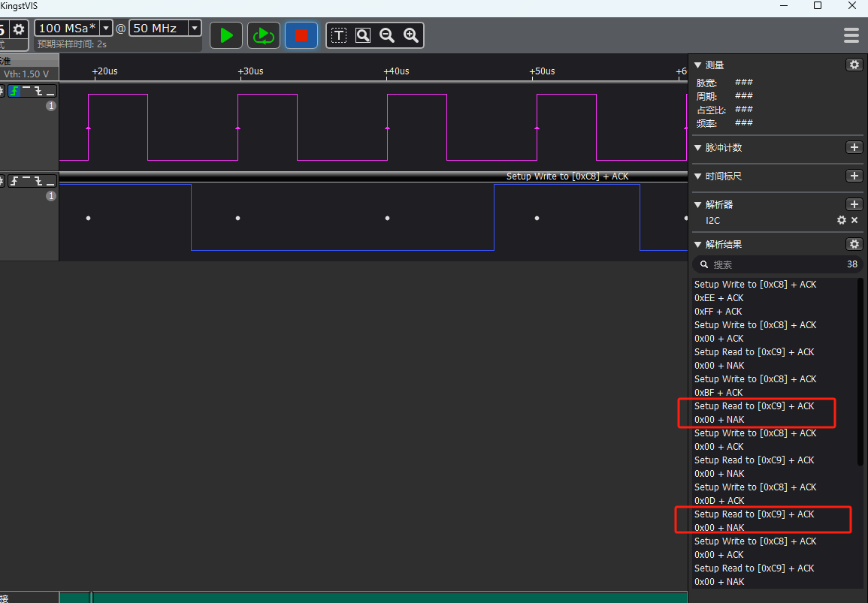Open the I2C analyzer settings gear
Image resolution: width=868 pixels, height=603 pixels.
click(x=842, y=220)
